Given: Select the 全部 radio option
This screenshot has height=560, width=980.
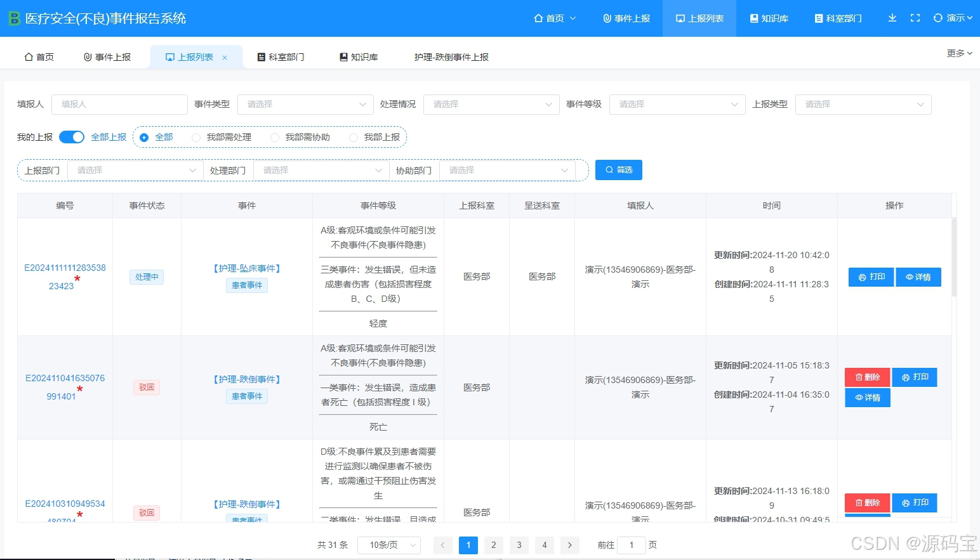Looking at the screenshot, I should [156, 137].
